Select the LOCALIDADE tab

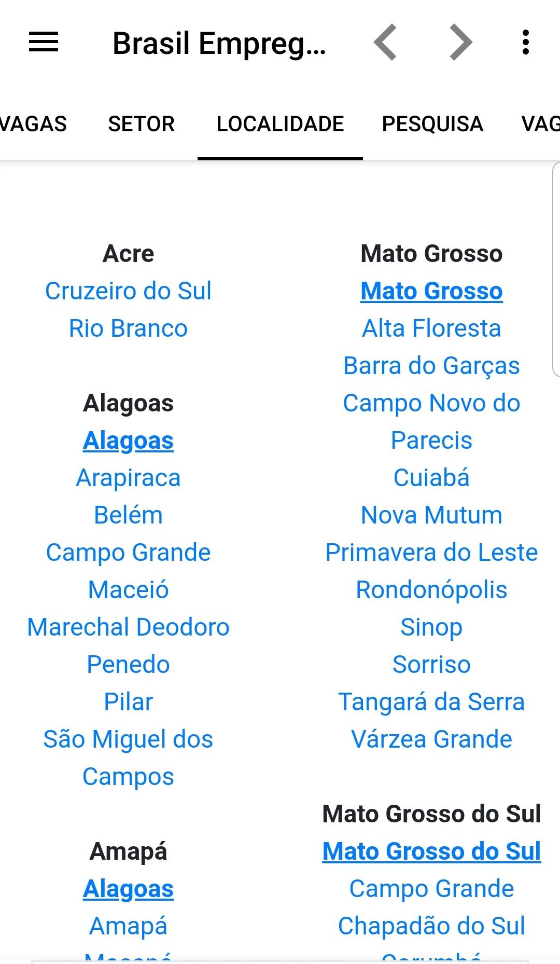pos(280,124)
